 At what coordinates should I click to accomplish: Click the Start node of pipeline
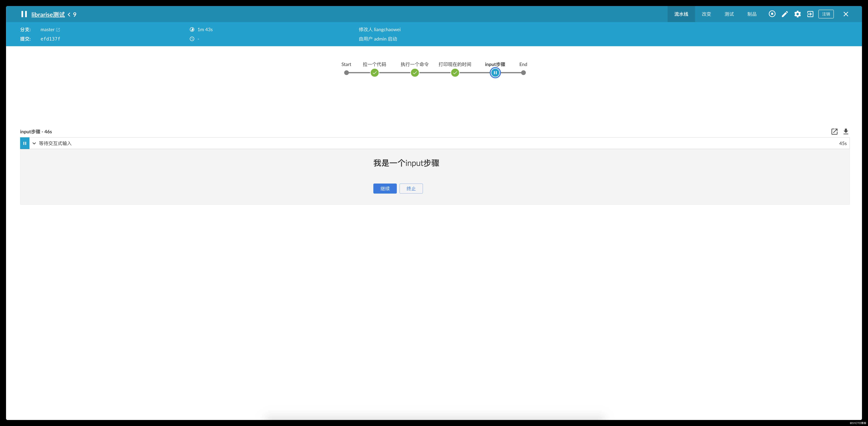coord(346,72)
